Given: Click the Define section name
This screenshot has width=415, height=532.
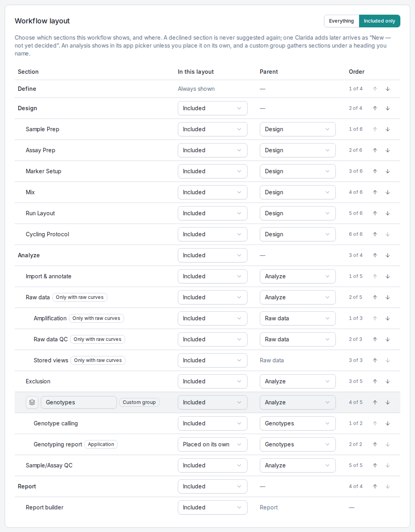Looking at the screenshot, I should coord(27,89).
